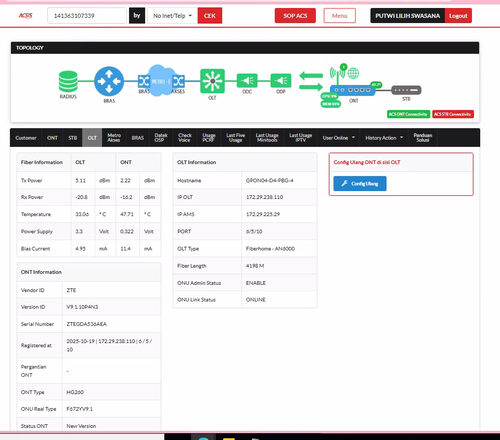Open the Last Usage IPTV tab
500x440 pixels.
point(301,138)
